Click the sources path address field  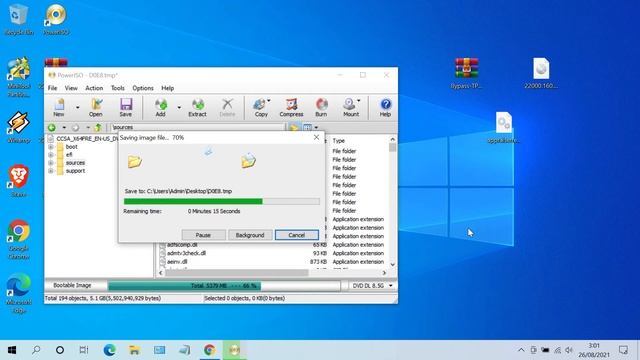click(x=198, y=127)
